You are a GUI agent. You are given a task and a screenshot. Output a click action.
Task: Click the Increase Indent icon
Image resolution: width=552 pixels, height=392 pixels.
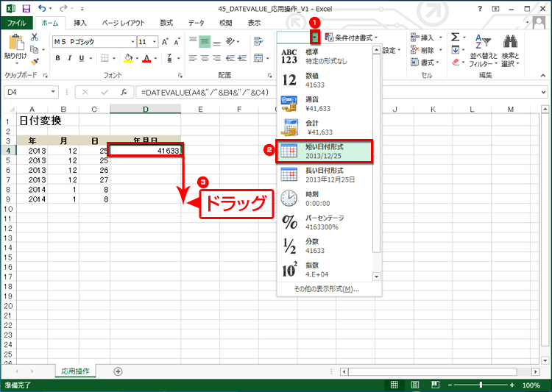242,58
